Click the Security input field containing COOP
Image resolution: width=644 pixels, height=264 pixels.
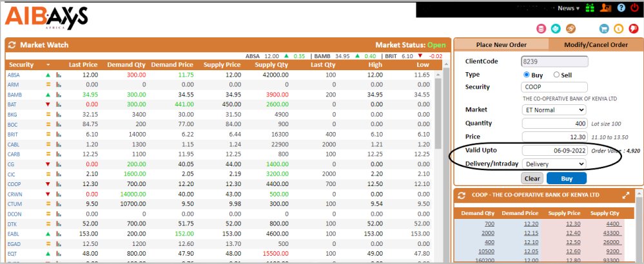[x=554, y=87]
